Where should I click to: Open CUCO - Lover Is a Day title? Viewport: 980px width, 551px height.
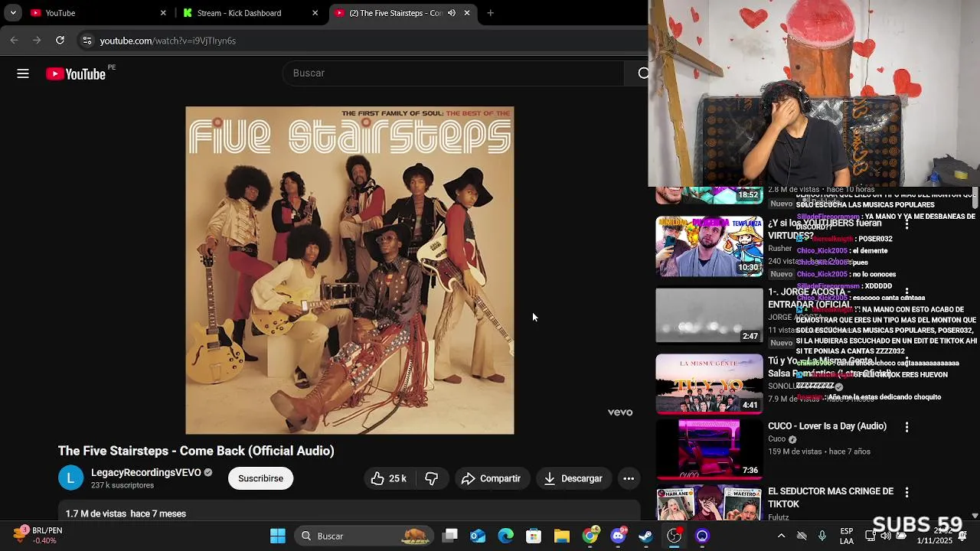(827, 426)
